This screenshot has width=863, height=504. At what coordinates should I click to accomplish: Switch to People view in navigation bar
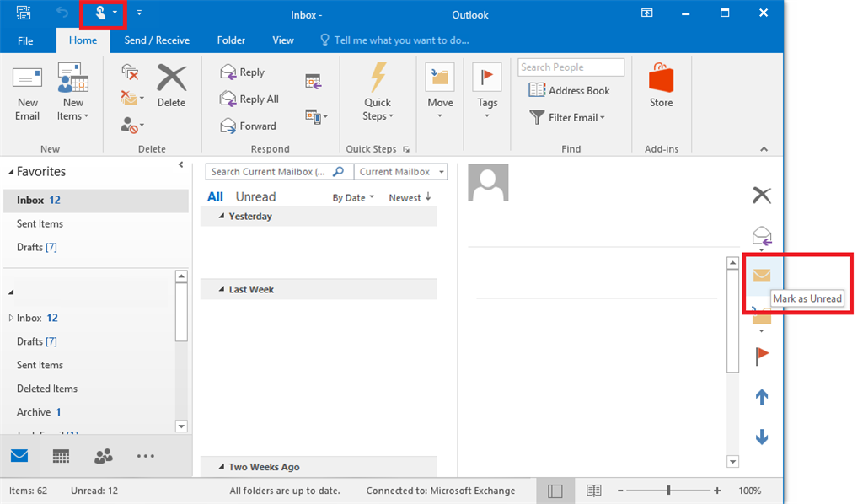(104, 456)
